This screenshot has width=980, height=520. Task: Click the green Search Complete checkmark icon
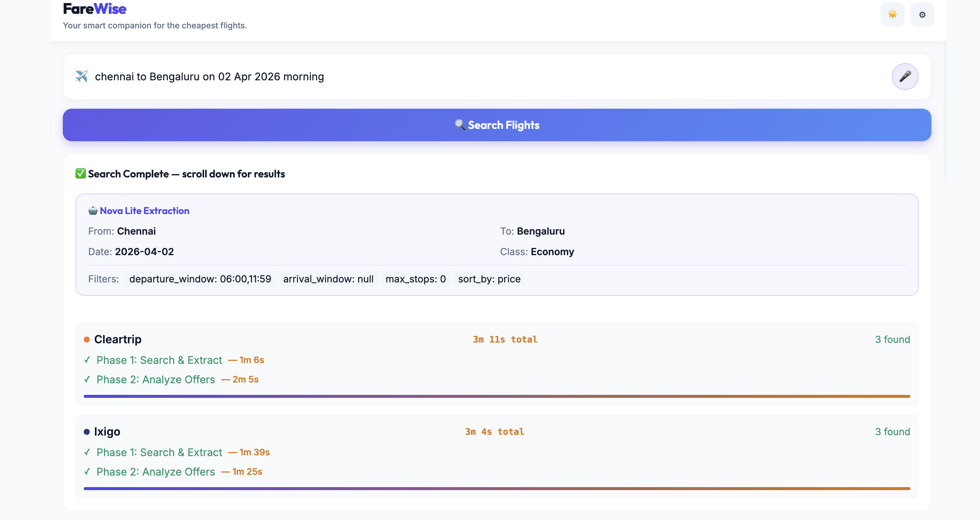point(80,174)
